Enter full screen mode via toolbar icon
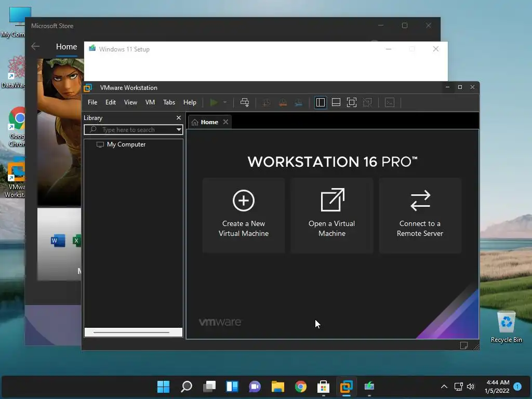The height and width of the screenshot is (399, 532). coord(352,102)
